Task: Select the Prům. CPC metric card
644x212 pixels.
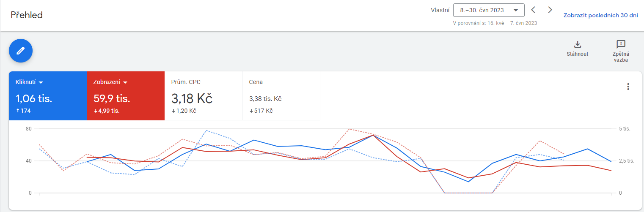Action: tap(203, 96)
